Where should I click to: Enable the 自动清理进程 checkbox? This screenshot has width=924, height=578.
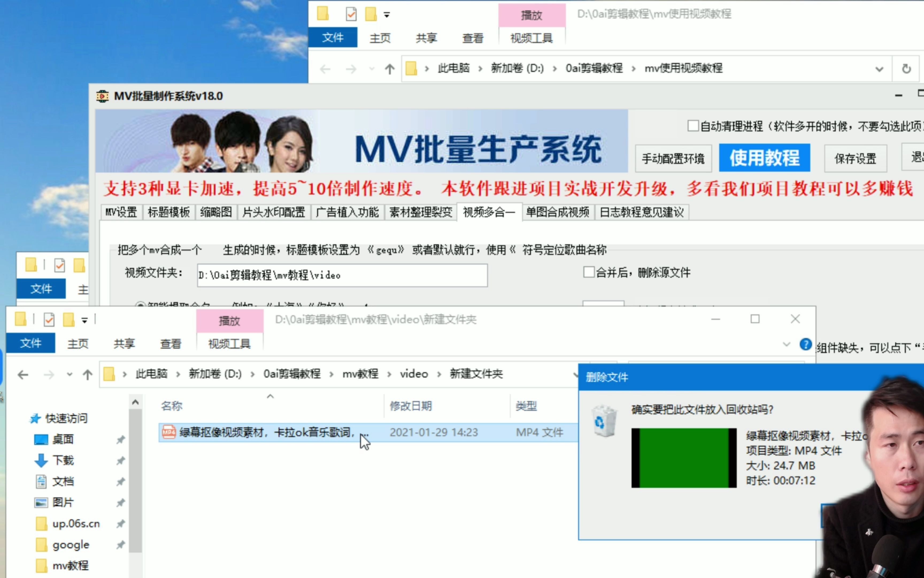(693, 126)
